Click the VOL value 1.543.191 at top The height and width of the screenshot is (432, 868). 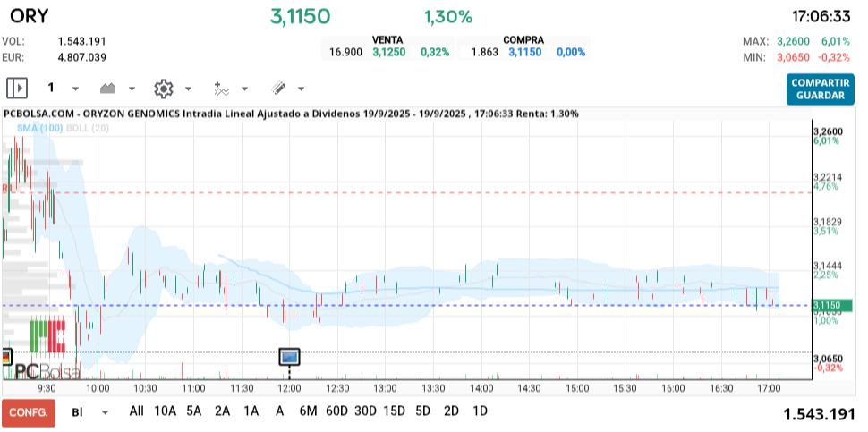(x=82, y=41)
